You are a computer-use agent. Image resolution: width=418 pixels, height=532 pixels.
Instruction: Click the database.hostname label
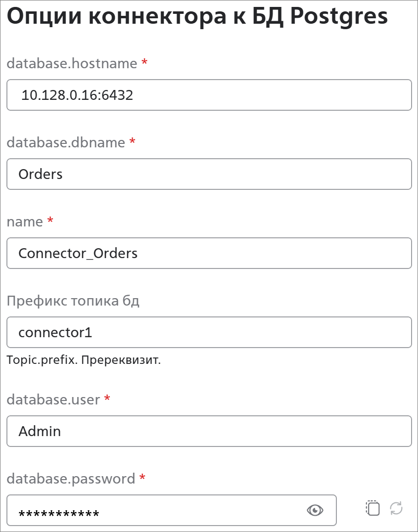[72, 63]
